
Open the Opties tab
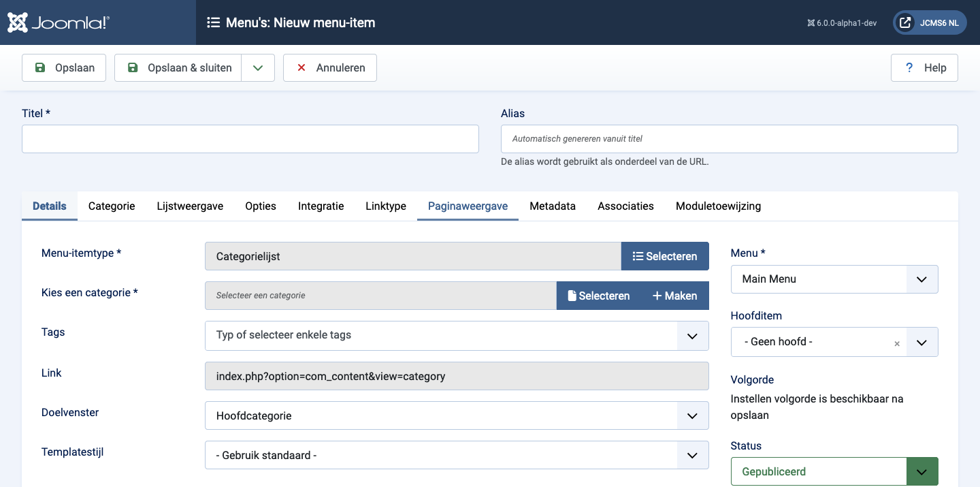[261, 206]
